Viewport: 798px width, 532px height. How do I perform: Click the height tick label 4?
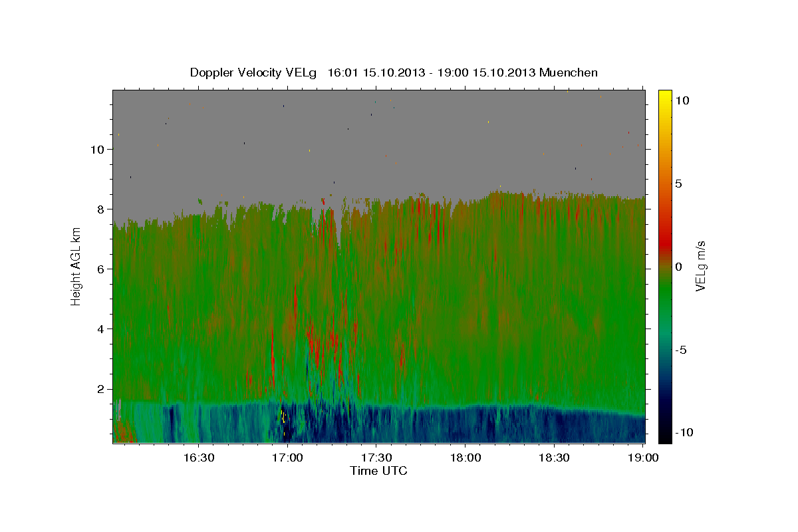(x=102, y=329)
